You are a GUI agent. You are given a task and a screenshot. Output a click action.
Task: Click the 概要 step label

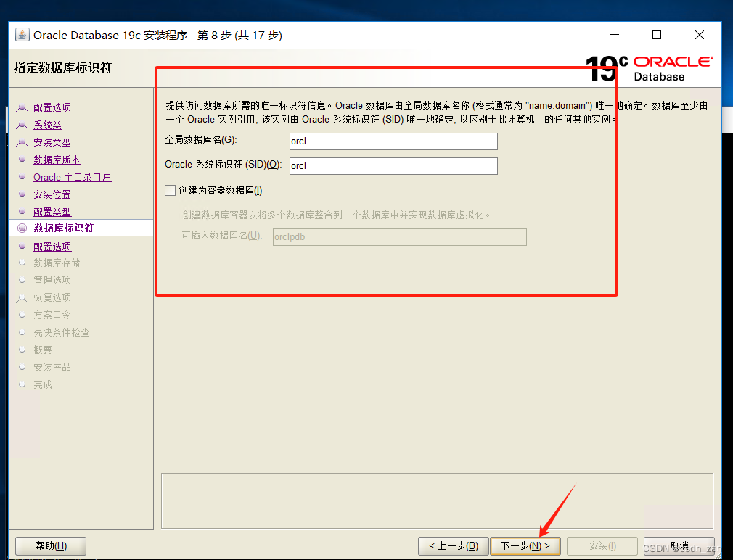pyautogui.click(x=43, y=350)
